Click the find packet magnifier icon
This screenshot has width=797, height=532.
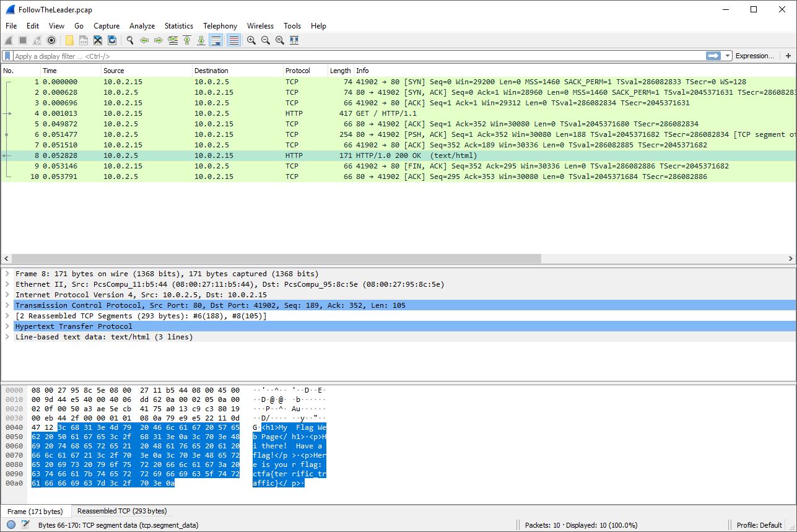point(130,40)
